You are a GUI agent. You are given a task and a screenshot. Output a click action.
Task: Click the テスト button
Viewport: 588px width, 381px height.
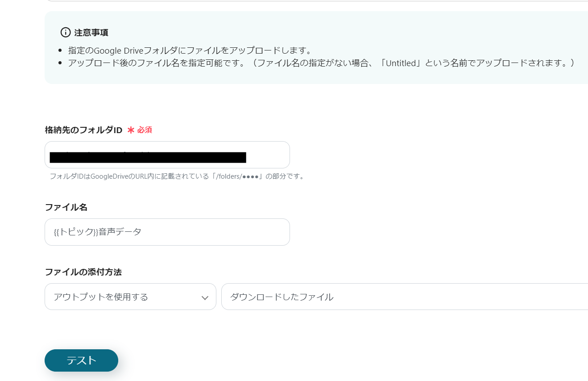[x=81, y=360]
